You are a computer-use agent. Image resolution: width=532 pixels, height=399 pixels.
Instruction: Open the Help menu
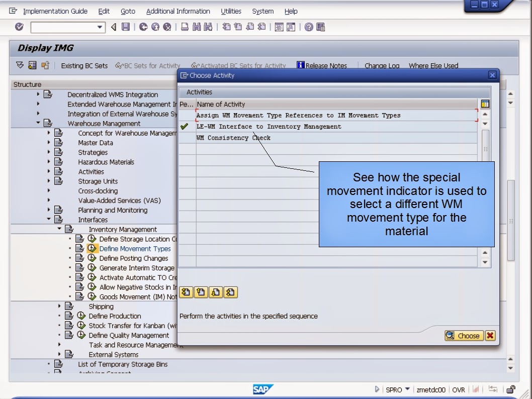(291, 11)
